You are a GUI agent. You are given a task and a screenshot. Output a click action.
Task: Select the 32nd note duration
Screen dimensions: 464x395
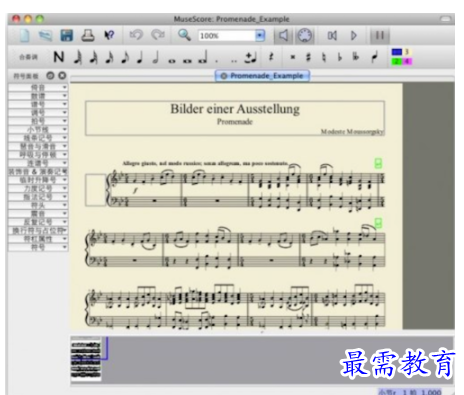[x=93, y=57]
